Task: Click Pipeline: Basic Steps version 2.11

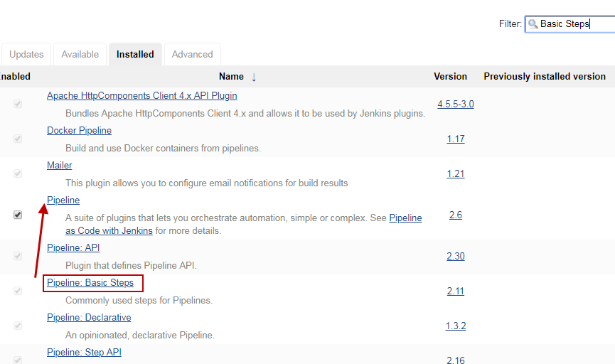Action: (x=456, y=291)
